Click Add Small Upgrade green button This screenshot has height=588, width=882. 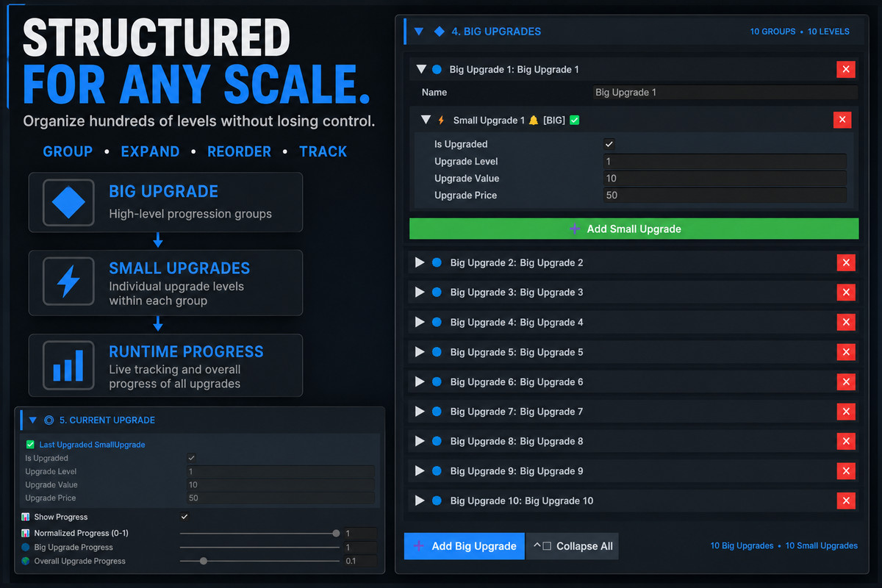(x=634, y=229)
